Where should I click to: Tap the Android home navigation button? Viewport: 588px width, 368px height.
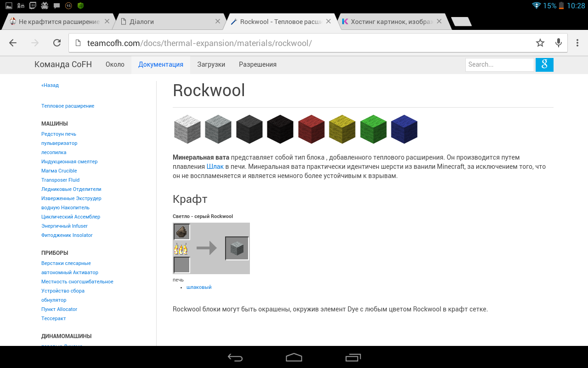(294, 357)
